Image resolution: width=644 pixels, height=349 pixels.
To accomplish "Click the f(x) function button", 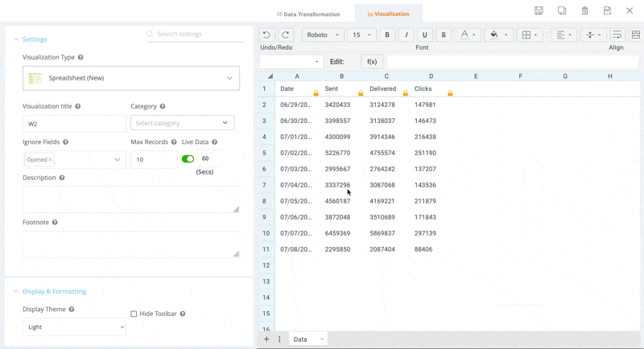I will click(372, 61).
